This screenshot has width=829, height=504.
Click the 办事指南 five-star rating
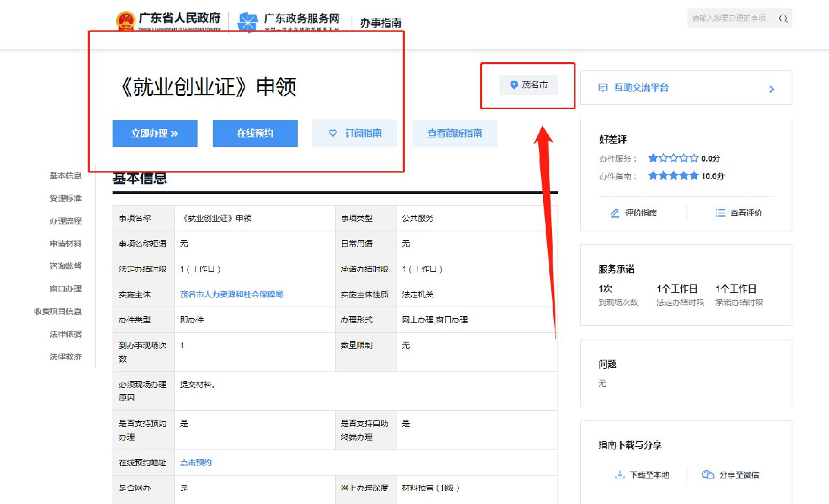click(673, 176)
